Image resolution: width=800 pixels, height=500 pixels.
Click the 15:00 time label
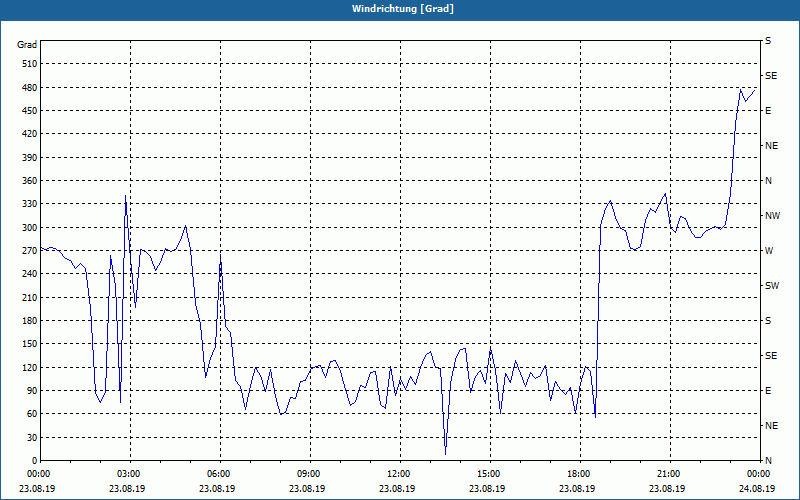click(x=488, y=473)
